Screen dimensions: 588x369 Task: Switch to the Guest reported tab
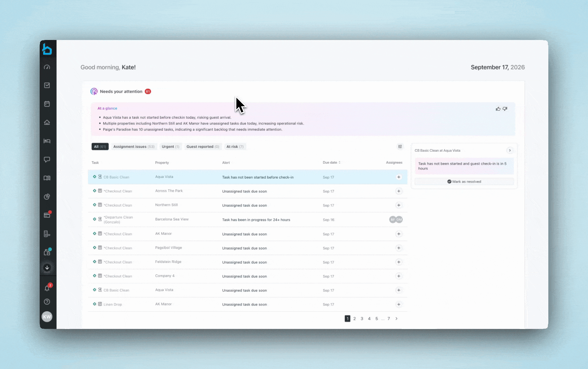203,147
